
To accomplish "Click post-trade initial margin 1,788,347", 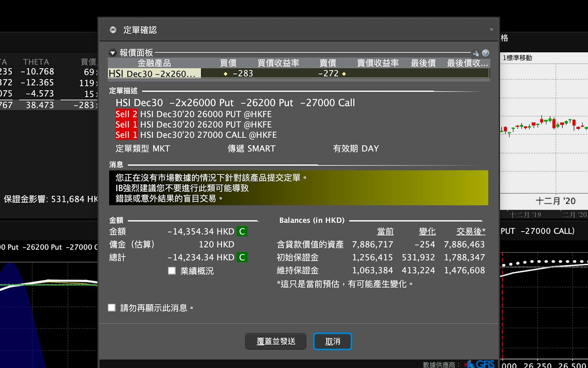I will tap(465, 257).
